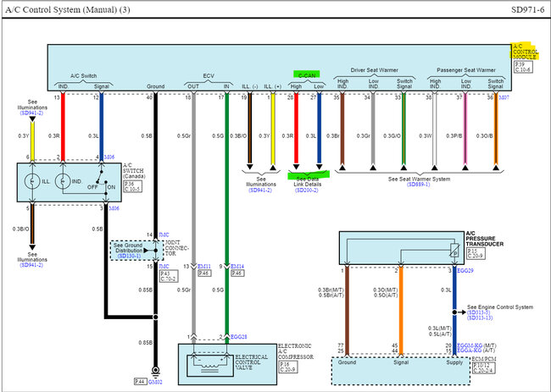This screenshot has height=392, width=551.
Task: Click the P.36 C.10-5 reference box
Action: 133,187
